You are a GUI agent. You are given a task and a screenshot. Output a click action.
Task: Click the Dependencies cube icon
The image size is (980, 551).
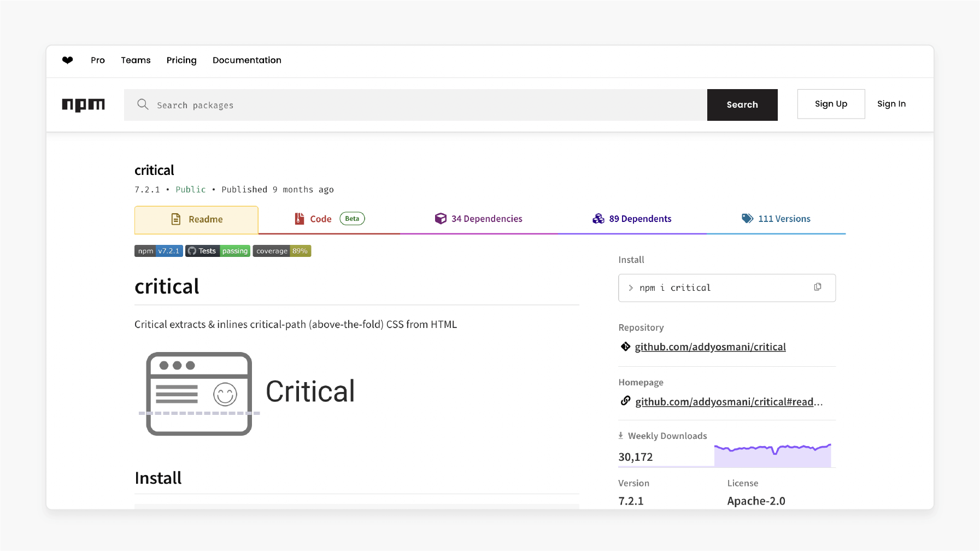click(441, 219)
